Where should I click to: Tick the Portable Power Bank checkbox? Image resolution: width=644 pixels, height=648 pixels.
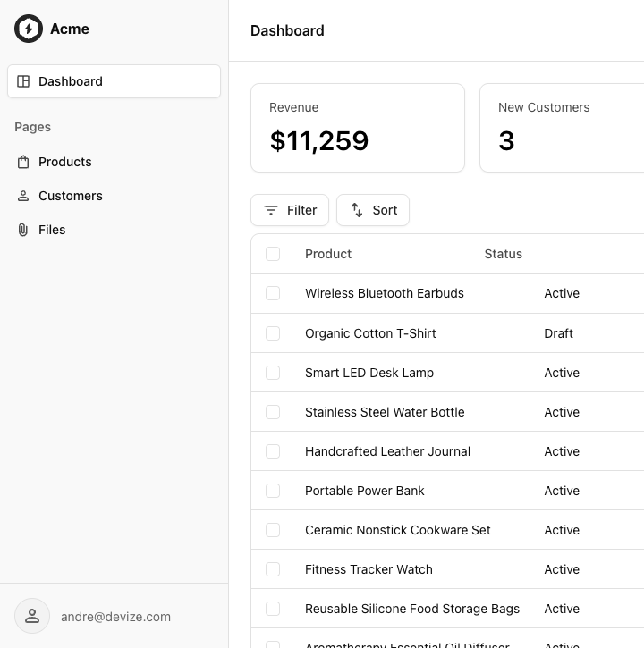[273, 491]
